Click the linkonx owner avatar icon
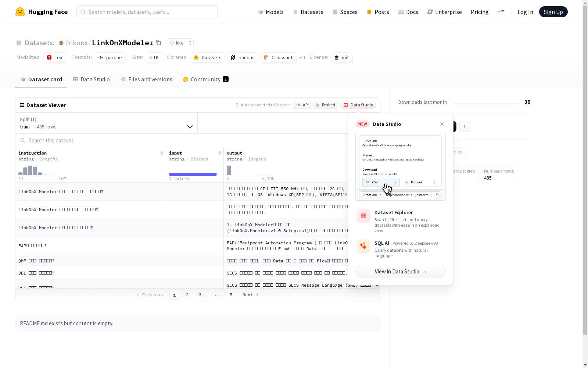 (x=61, y=43)
